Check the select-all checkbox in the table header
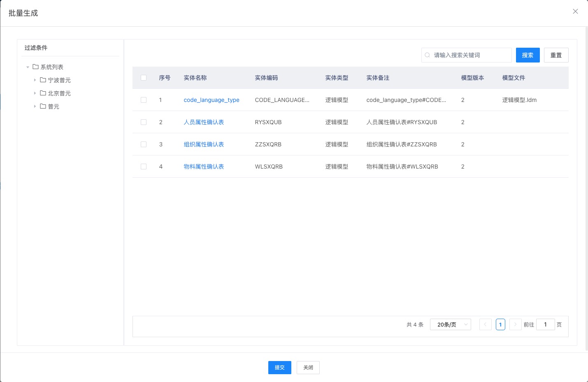Screen dimensions: 588x382 144,78
